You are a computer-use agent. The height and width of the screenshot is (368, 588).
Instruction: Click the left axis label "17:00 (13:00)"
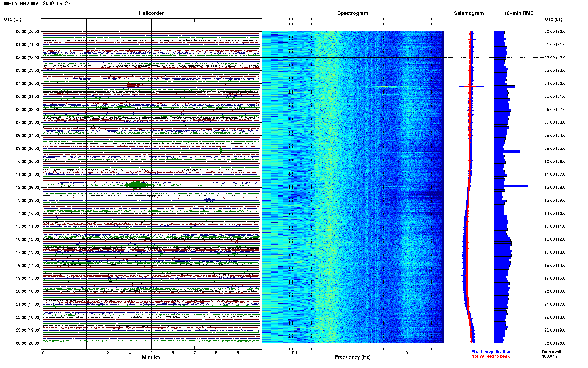click(x=28, y=252)
